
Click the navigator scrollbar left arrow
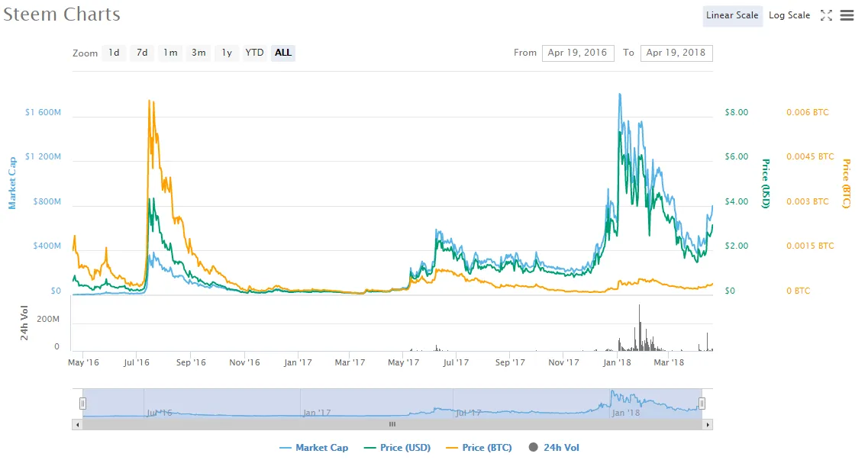tap(78, 425)
